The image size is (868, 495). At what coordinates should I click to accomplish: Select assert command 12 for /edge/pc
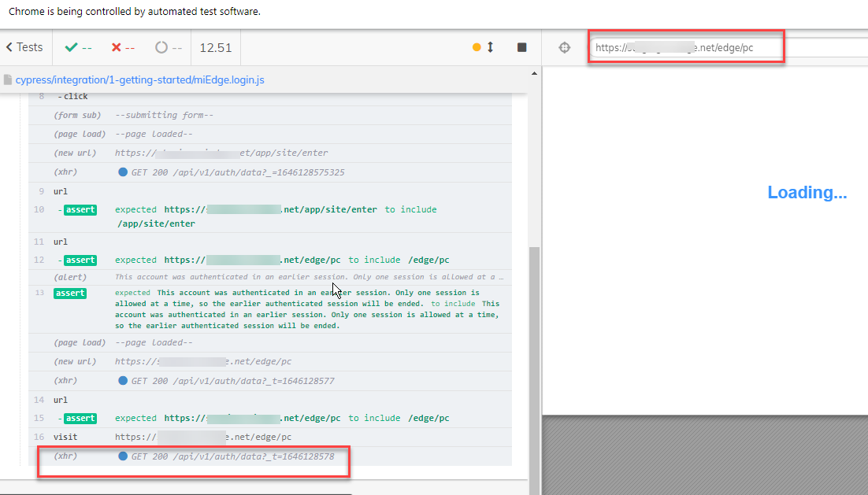coord(270,260)
